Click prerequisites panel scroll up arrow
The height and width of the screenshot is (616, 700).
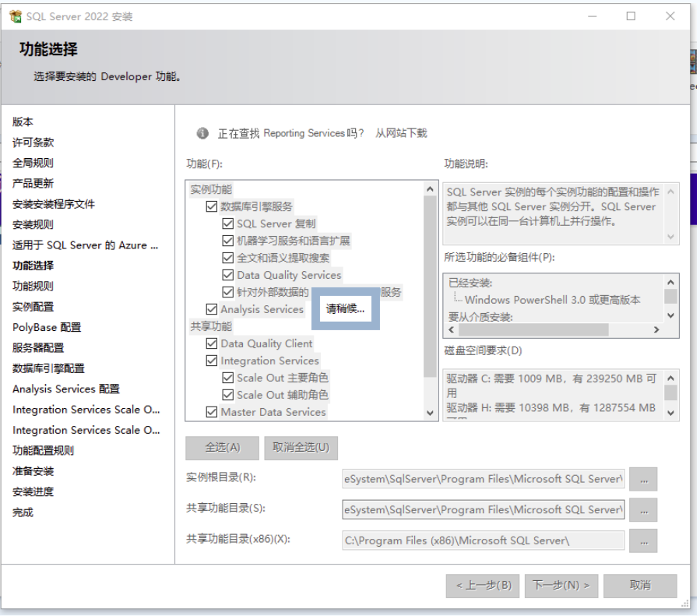(x=670, y=282)
